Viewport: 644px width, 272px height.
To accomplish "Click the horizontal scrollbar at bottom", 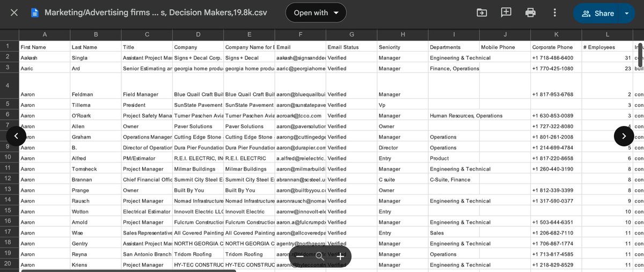I will click(128, 270).
